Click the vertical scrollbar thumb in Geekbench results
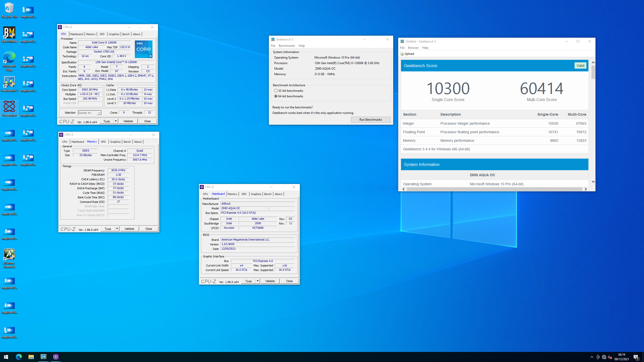Screen dimensions: 644x362 (593, 72)
